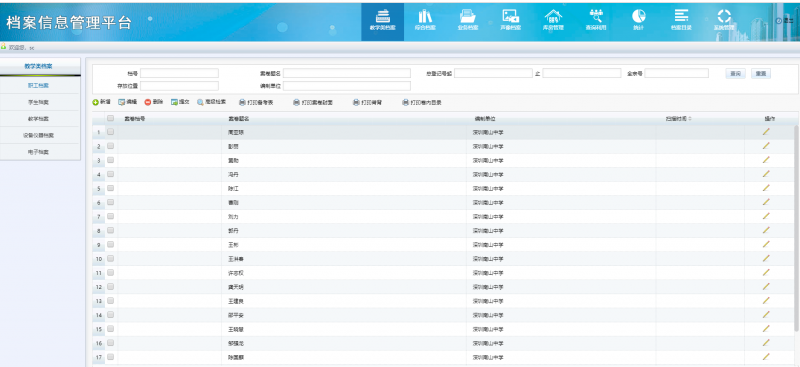Focus the 总登记号起 start input field
Viewport: 800px width, 367px height.
click(493, 74)
